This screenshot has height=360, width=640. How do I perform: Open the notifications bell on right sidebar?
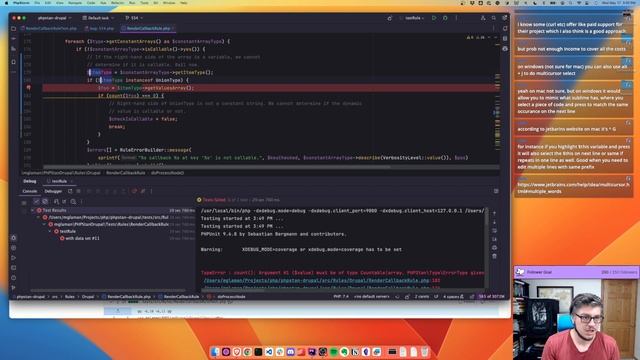(505, 29)
